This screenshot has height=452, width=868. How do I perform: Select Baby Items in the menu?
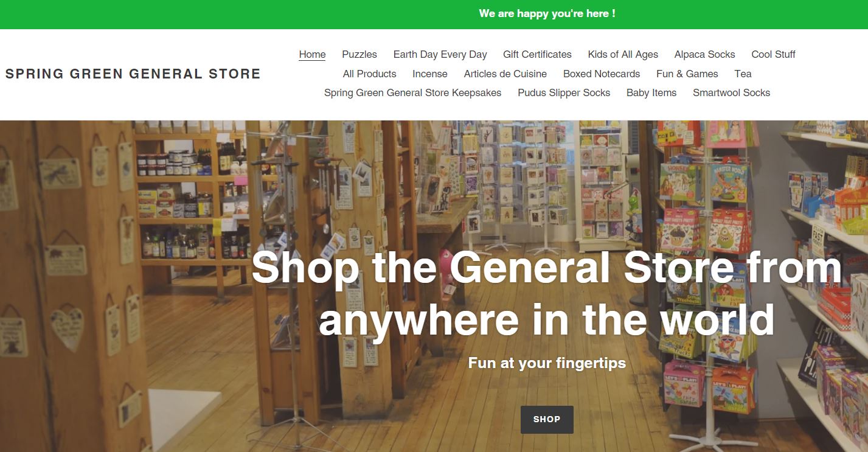click(651, 92)
